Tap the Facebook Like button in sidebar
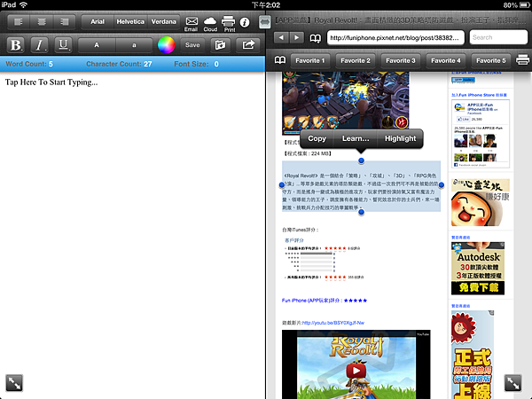Image resolution: width=532 pixels, height=399 pixels. click(x=464, y=119)
